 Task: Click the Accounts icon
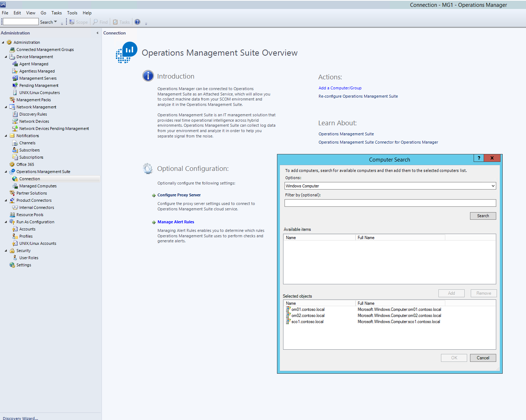15,229
